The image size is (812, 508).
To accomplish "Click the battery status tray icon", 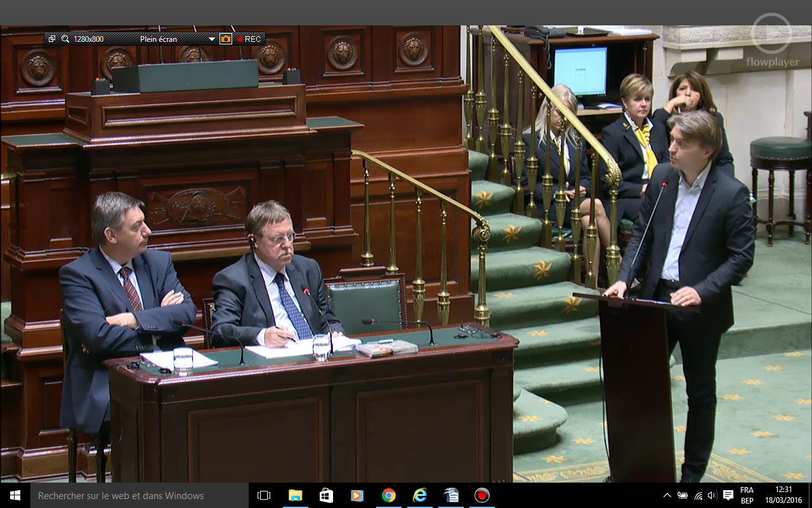I will (x=683, y=495).
